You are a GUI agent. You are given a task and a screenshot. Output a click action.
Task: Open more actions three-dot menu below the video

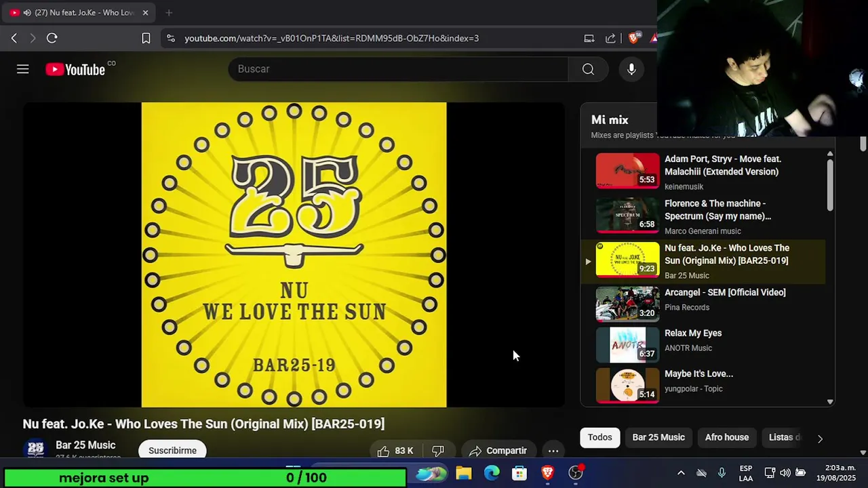coord(553,451)
